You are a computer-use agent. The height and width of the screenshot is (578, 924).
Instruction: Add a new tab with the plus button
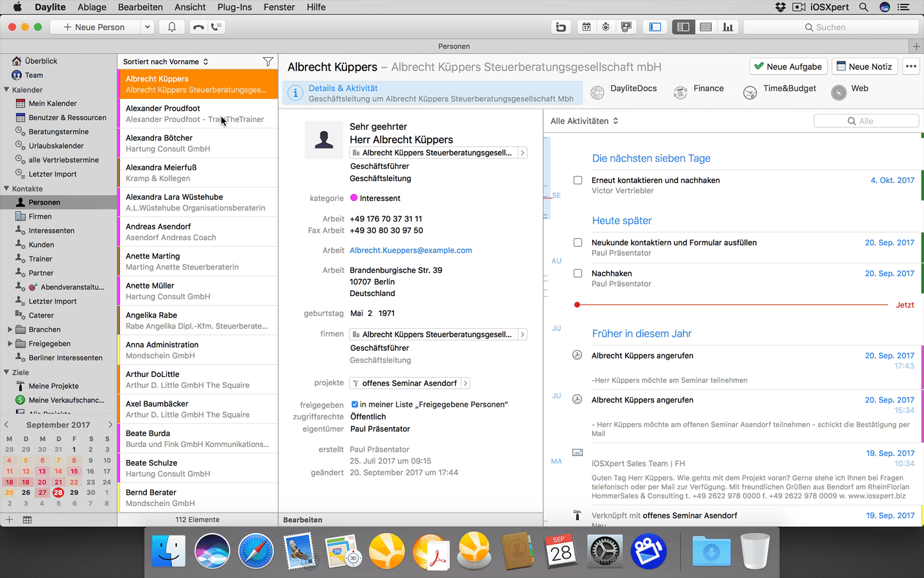[916, 46]
